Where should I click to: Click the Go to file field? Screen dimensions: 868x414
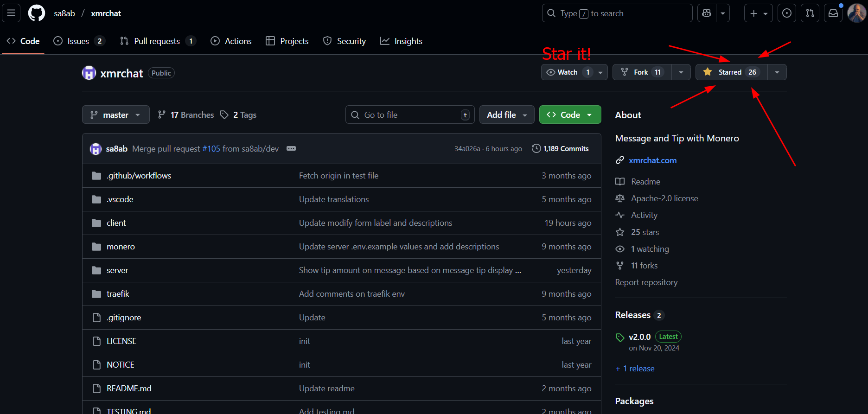409,115
